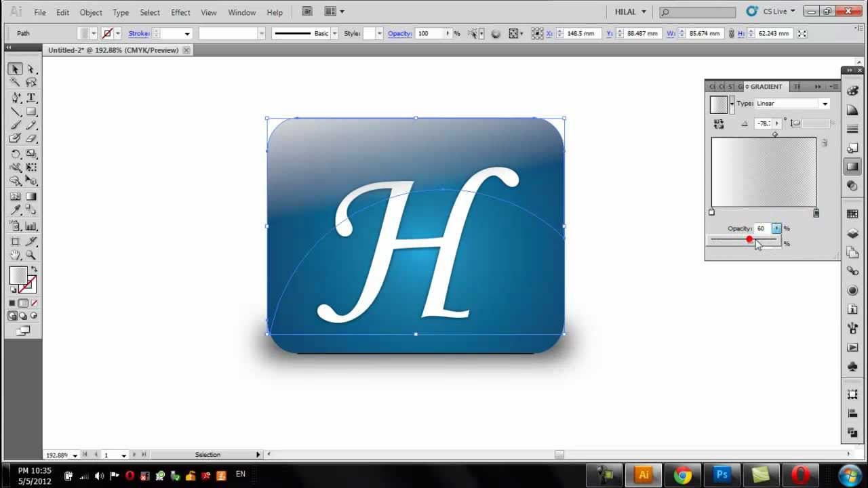Image resolution: width=868 pixels, height=488 pixels.
Task: Open the Object menu
Action: coord(91,12)
